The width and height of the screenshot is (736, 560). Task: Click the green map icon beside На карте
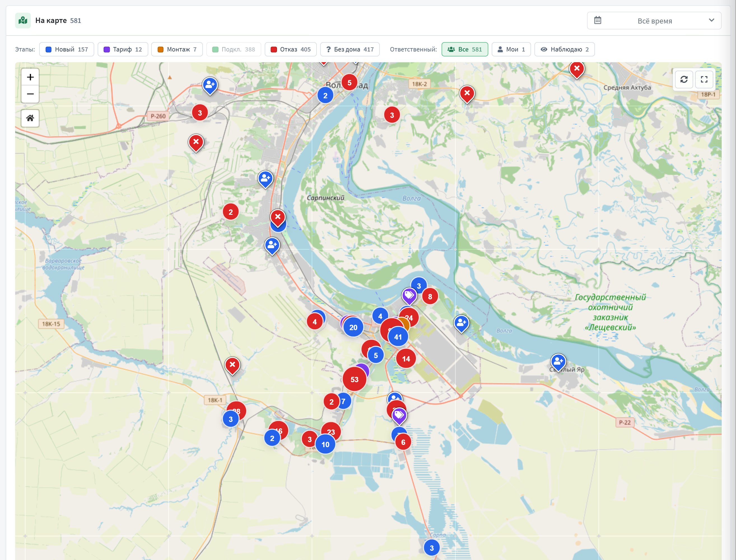point(23,21)
